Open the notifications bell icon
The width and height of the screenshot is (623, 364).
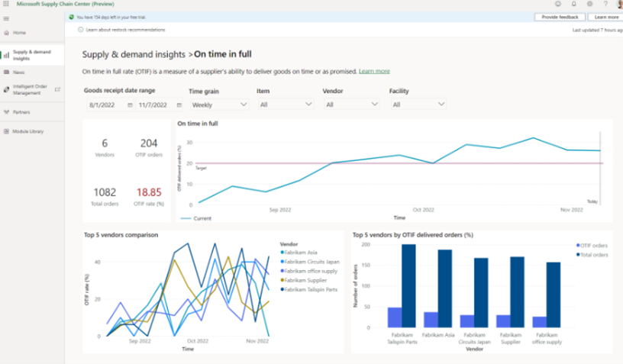(573, 4)
